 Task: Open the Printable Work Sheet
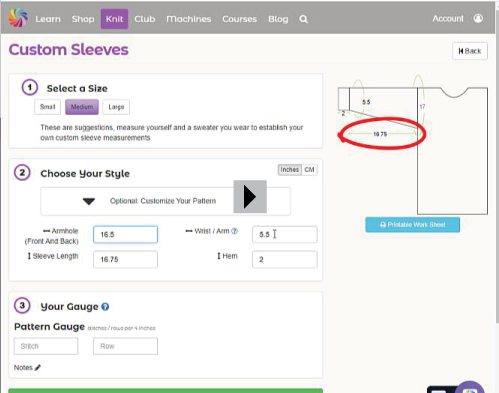[413, 225]
